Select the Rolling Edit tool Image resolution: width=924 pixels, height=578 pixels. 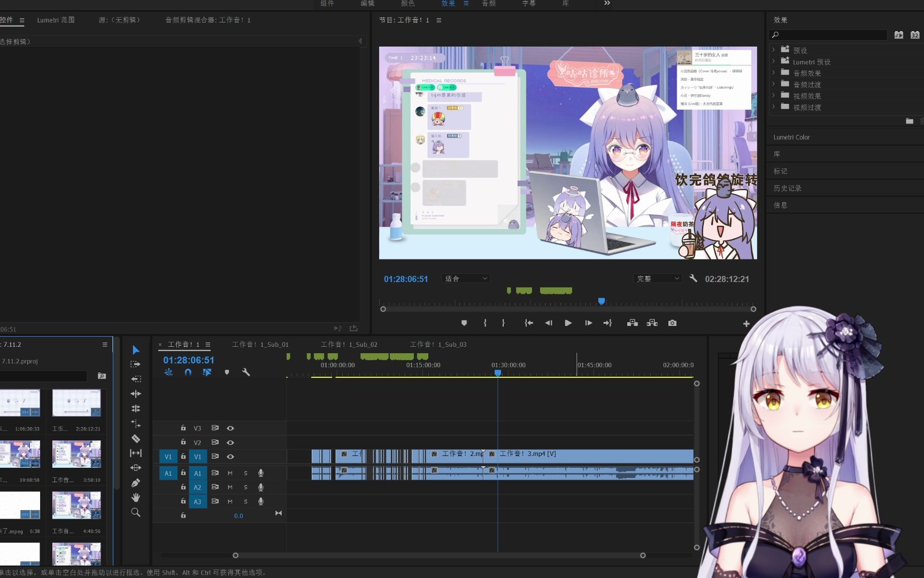(136, 409)
